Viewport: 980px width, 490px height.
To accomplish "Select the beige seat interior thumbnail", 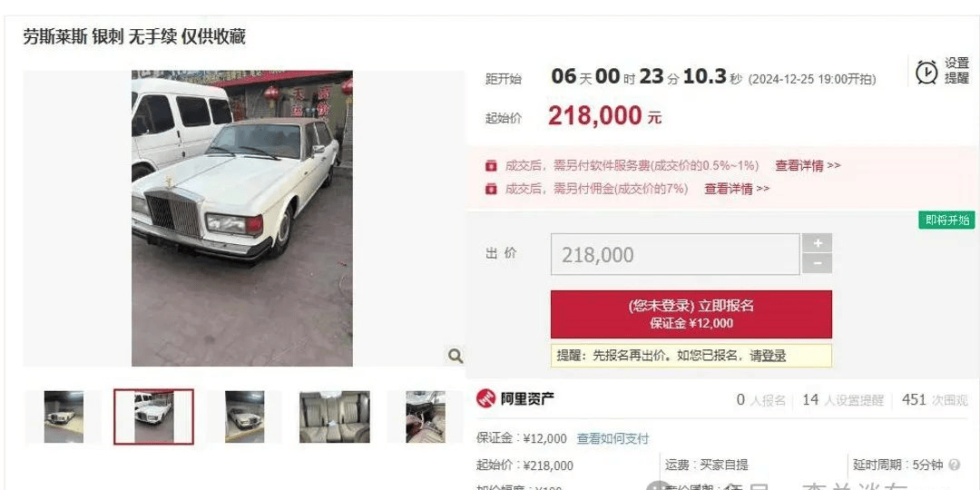I will pos(334,416).
